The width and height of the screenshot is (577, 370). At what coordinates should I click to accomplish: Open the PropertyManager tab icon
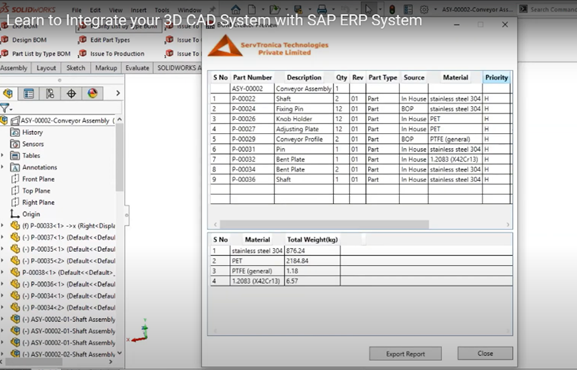[29, 94]
